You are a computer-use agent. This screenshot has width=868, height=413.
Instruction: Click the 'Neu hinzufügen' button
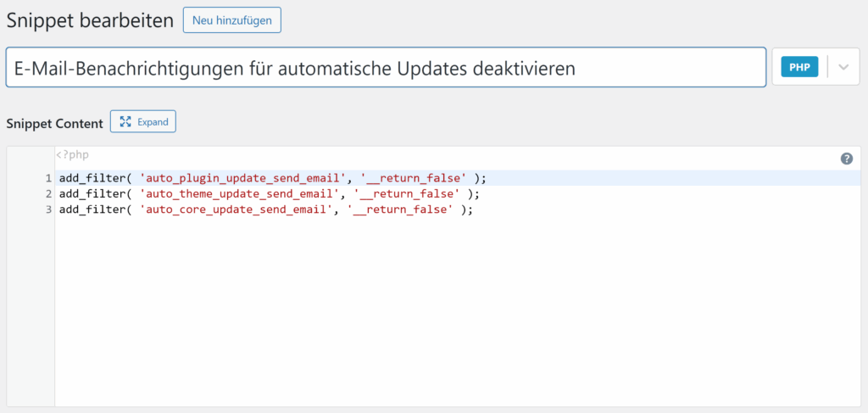point(231,20)
